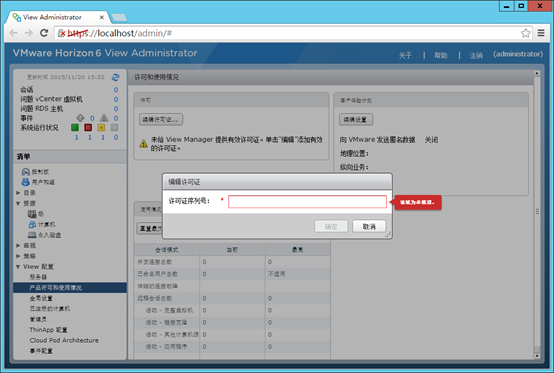Click the 许可证序列号 serial number input field

307,201
